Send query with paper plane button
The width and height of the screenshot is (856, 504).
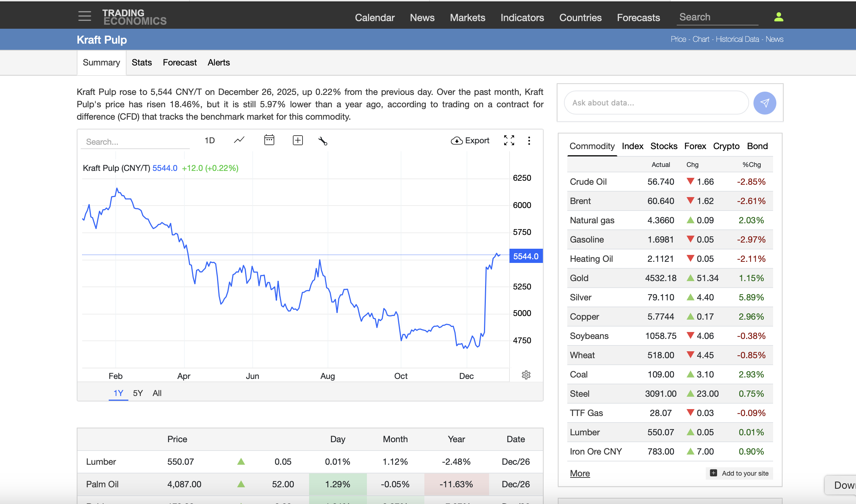[x=764, y=103]
